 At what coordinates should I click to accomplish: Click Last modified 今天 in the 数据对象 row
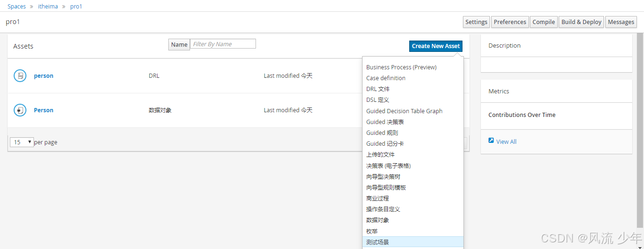point(288,110)
